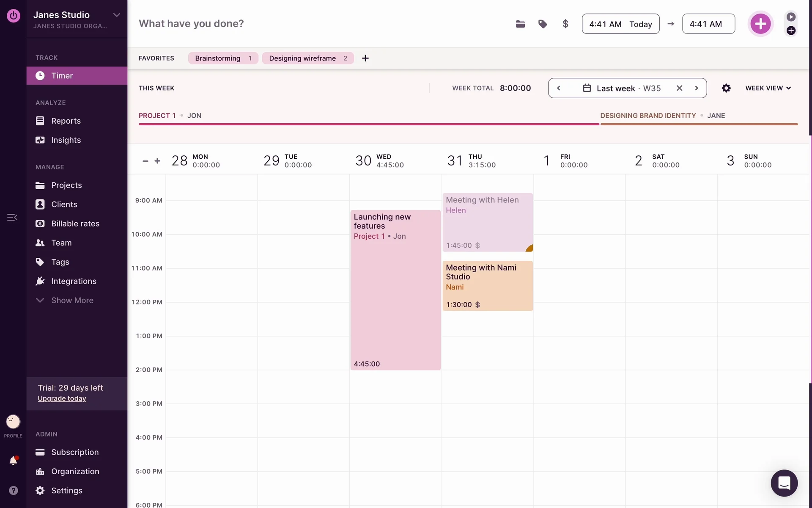
Task: Open Reports in the sidebar
Action: point(66,121)
